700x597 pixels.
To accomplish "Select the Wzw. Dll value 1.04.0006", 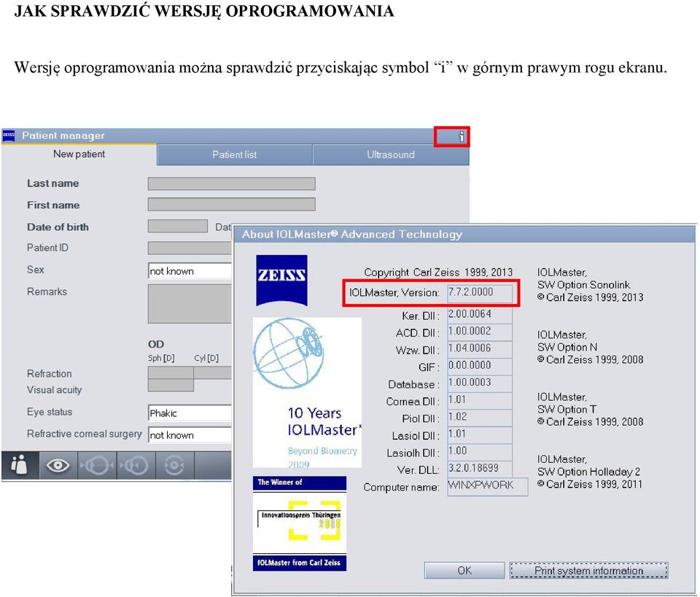I will tap(480, 348).
